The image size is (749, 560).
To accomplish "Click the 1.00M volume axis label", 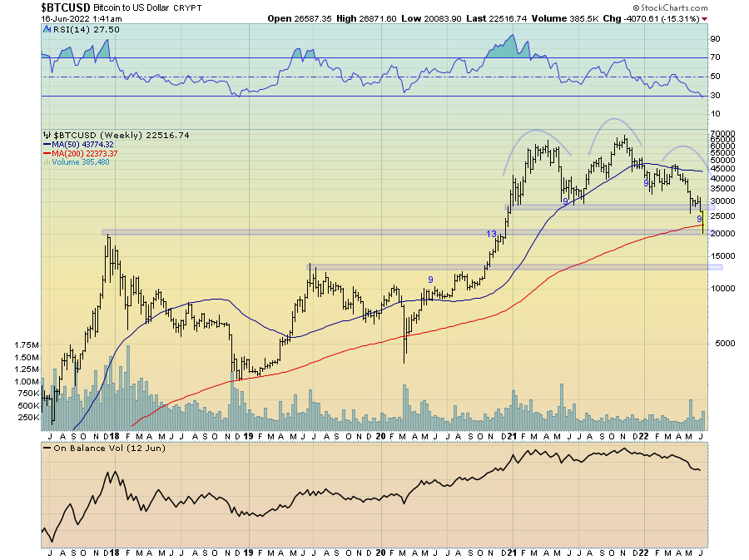I will click(27, 382).
